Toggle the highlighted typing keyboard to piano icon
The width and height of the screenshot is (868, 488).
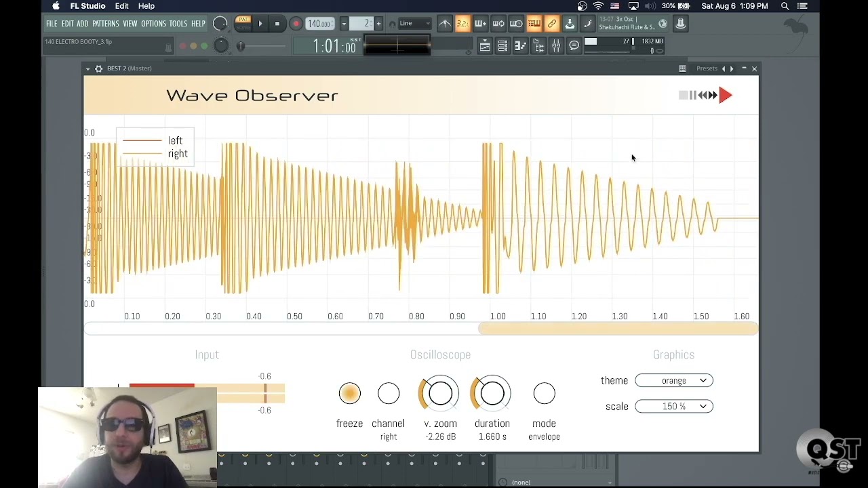click(x=534, y=24)
